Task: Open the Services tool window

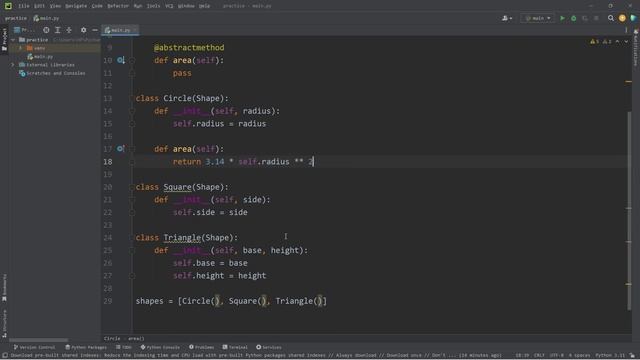Action: 269,347
